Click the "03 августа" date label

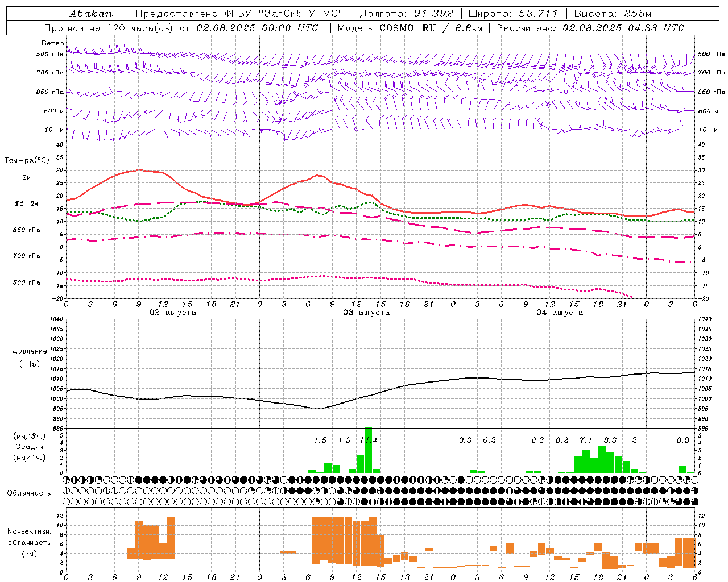point(366,313)
